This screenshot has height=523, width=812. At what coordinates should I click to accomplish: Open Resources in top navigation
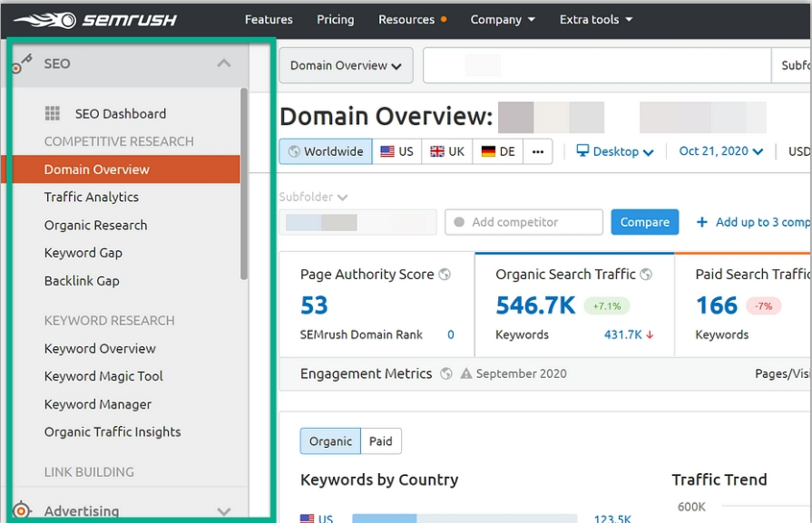406,20
